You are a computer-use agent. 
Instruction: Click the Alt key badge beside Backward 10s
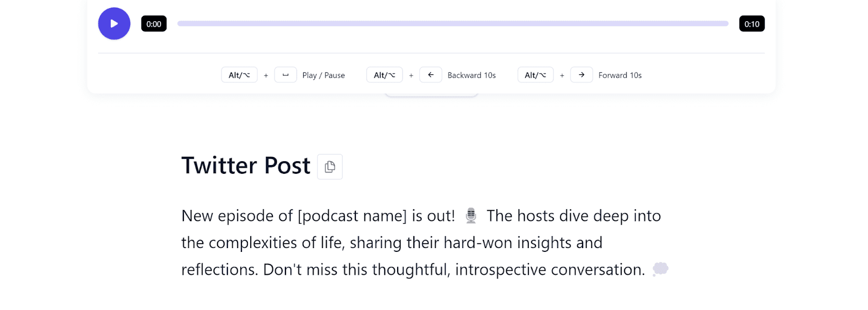[385, 75]
